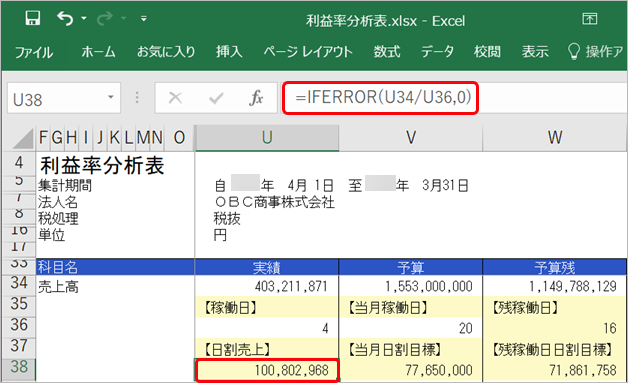Expand the Name Box dropdown arrow
This screenshot has width=628, height=383.
[x=111, y=97]
